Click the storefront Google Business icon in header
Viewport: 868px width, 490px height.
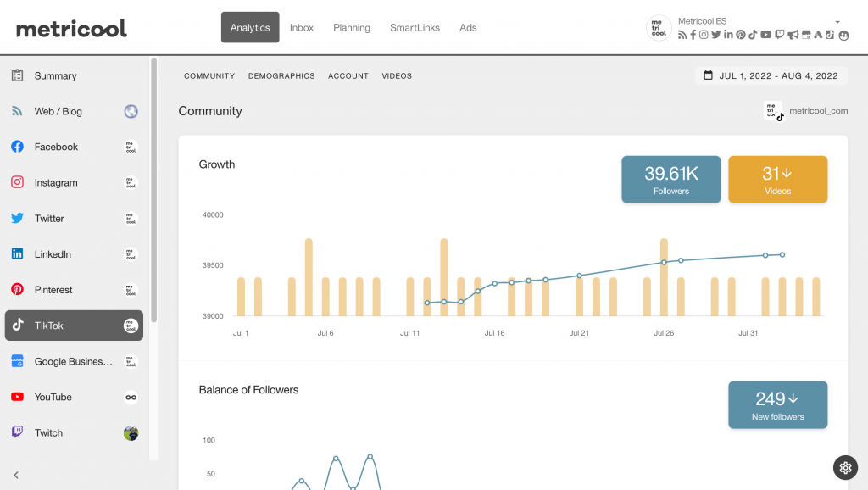[806, 35]
